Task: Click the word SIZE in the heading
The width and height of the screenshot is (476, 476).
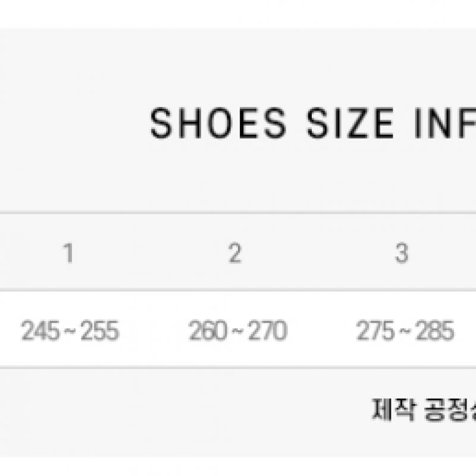Action: (x=350, y=124)
